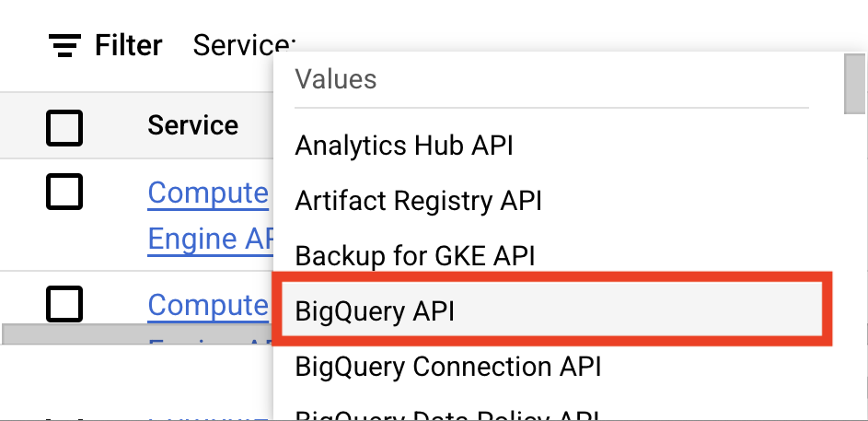Screen dimensions: 868x421
Task: Click the 'Service:' filter property text
Action: (x=239, y=45)
